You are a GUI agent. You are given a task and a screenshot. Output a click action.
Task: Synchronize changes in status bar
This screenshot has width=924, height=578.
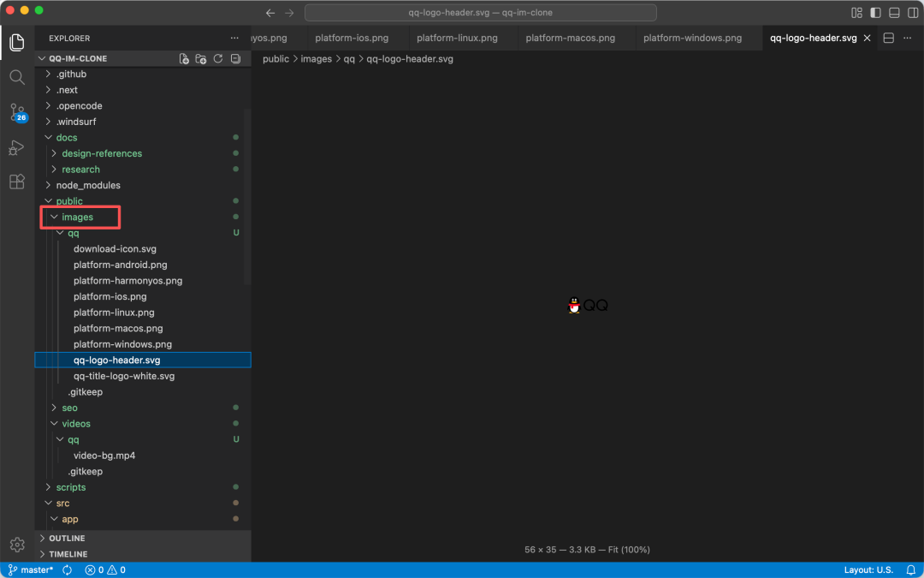pos(68,570)
